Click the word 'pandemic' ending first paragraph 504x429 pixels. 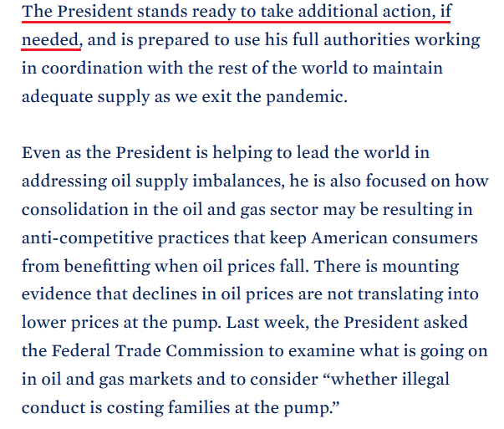tap(305, 97)
